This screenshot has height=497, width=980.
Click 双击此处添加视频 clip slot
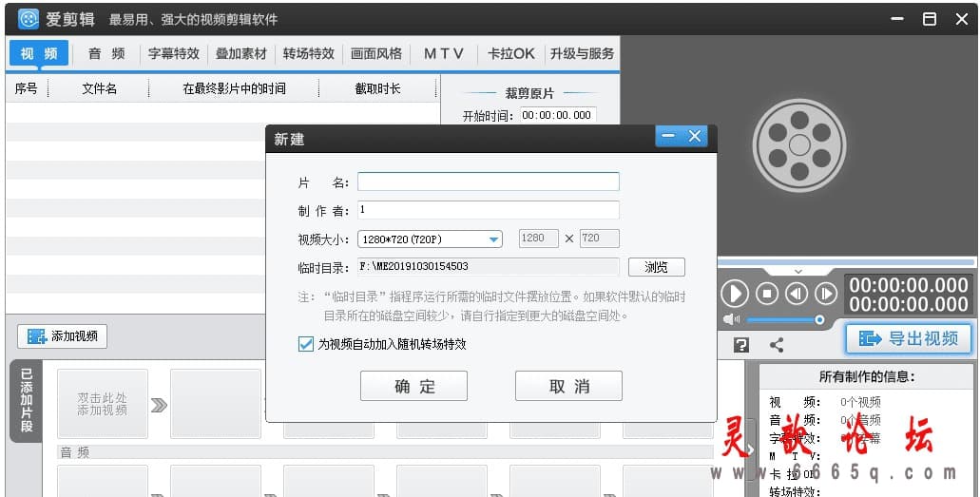tap(103, 404)
